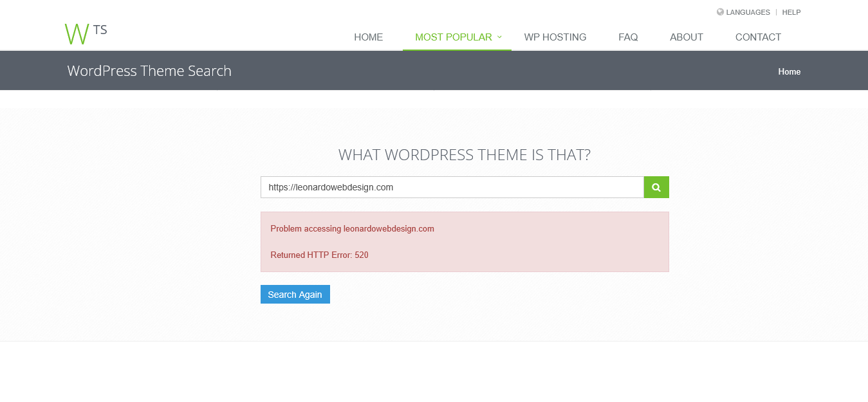Viewport: 868px width, 402px height.
Task: Focus the URL input with leonardowebdesign.com
Action: click(452, 187)
